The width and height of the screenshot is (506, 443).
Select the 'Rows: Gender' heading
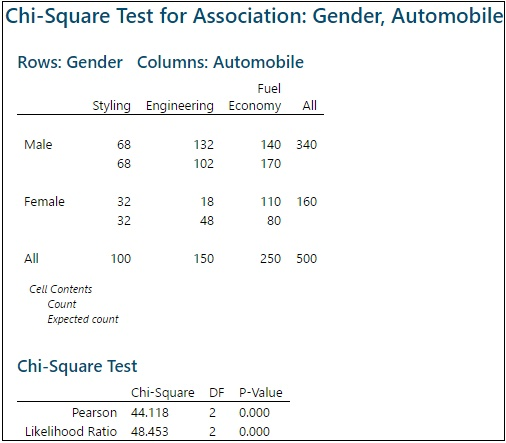70,62
